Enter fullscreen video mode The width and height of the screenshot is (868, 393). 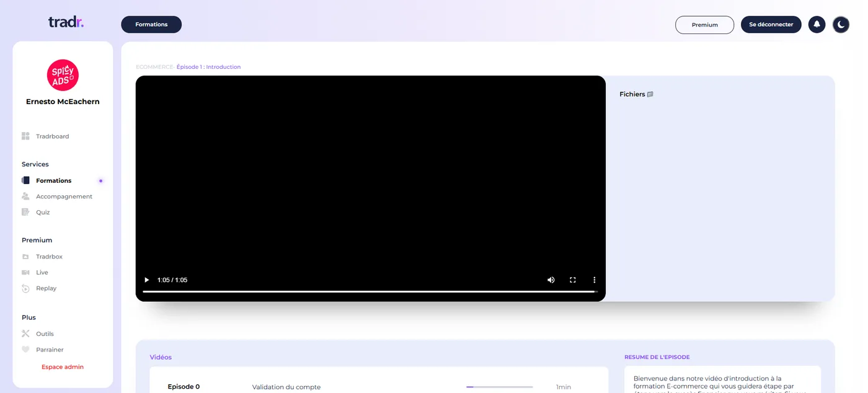[573, 280]
